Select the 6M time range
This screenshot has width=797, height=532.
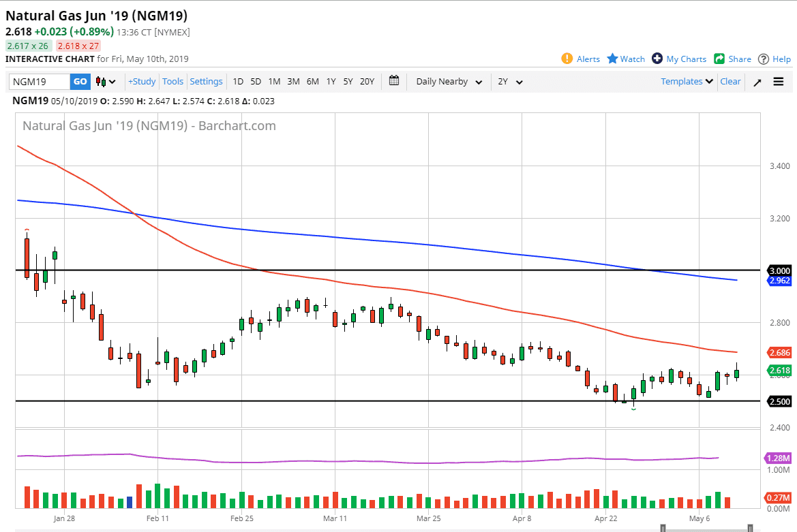313,82
